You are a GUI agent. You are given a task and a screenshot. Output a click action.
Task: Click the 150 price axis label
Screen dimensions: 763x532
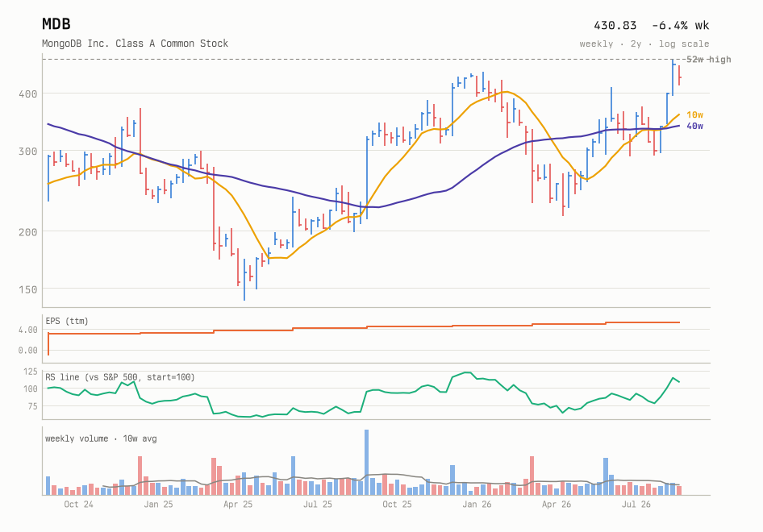click(x=27, y=289)
